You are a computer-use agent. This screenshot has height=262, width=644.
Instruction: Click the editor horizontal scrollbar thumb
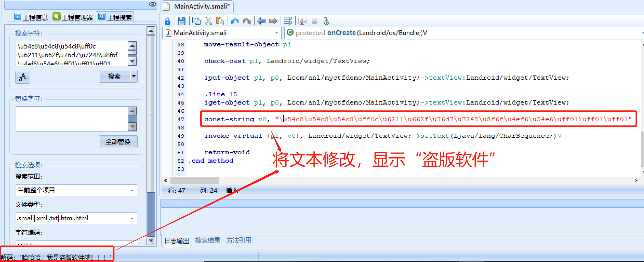point(195,181)
